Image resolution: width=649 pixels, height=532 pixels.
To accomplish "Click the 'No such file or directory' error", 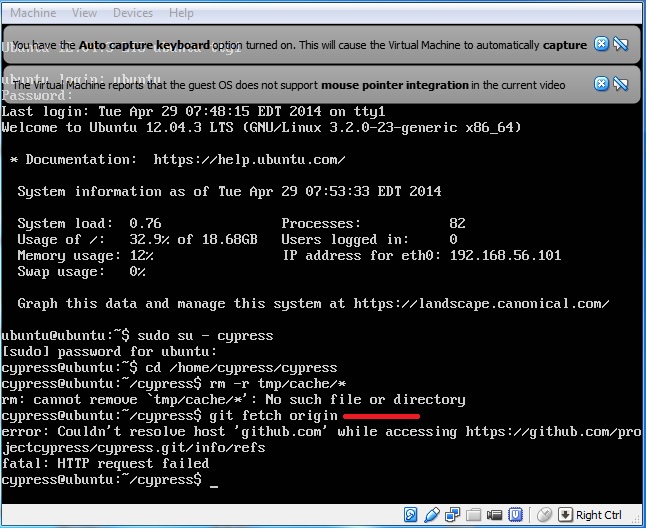I will pyautogui.click(x=365, y=400).
